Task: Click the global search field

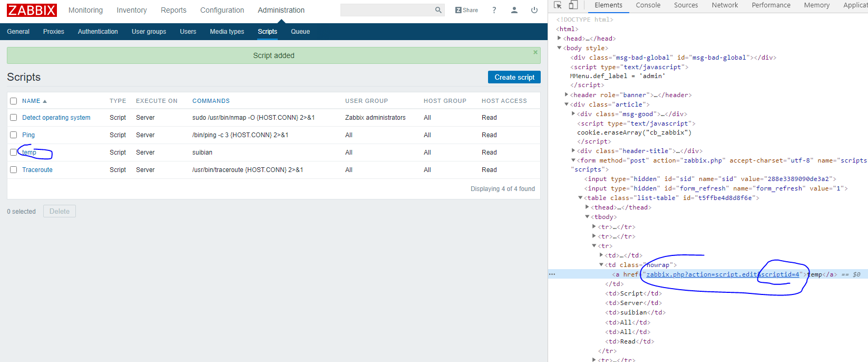Action: click(x=387, y=10)
